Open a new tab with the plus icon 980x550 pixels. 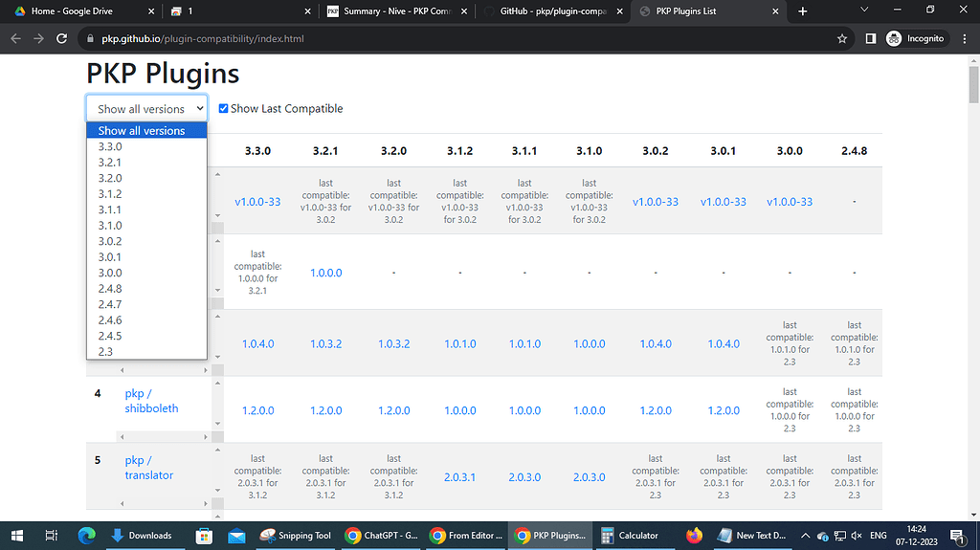802,11
